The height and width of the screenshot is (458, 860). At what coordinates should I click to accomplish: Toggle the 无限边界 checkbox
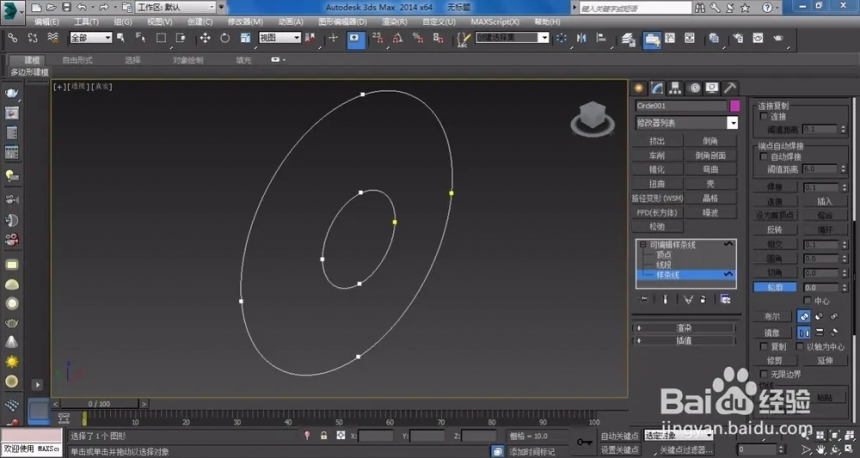point(763,374)
